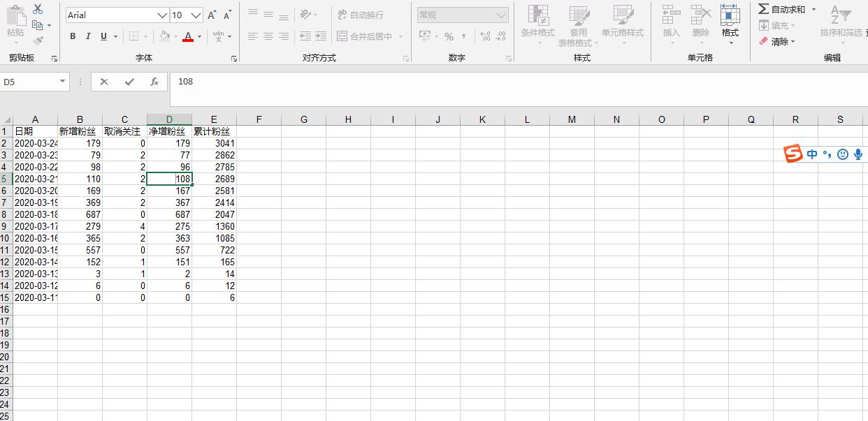Open the Clipboard group dialog launcher

coord(54,59)
